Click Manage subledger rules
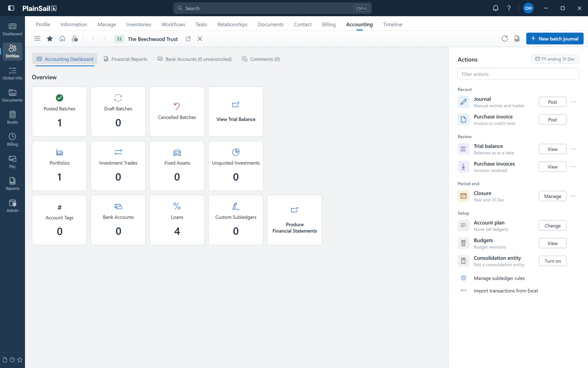The height and width of the screenshot is (368, 588). (x=499, y=278)
